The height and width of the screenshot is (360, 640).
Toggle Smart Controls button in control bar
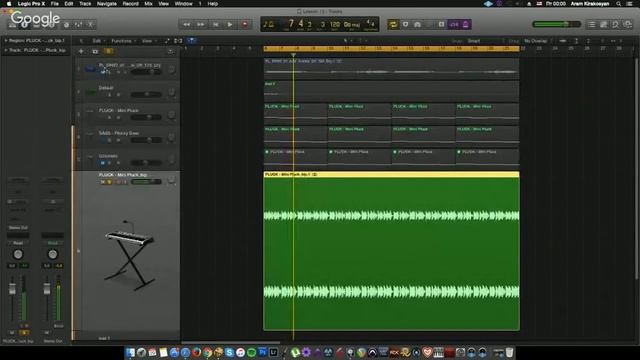pyautogui.click(x=67, y=25)
